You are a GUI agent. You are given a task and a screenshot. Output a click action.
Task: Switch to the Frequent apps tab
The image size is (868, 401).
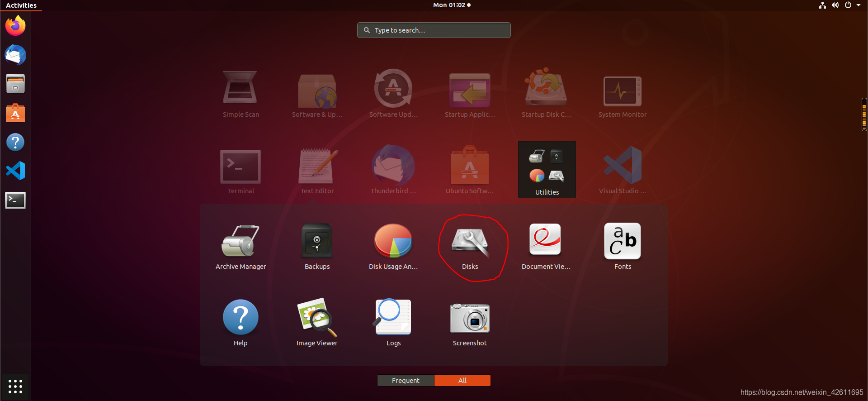(x=406, y=381)
